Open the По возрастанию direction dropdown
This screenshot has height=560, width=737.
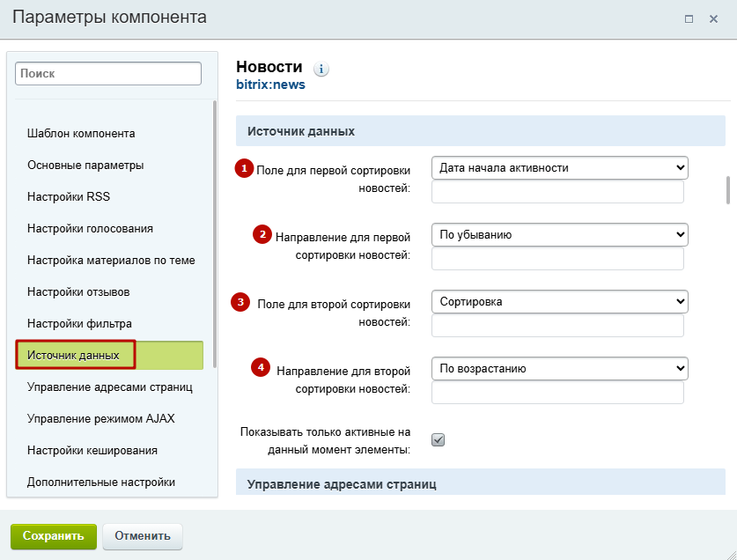[x=560, y=369]
